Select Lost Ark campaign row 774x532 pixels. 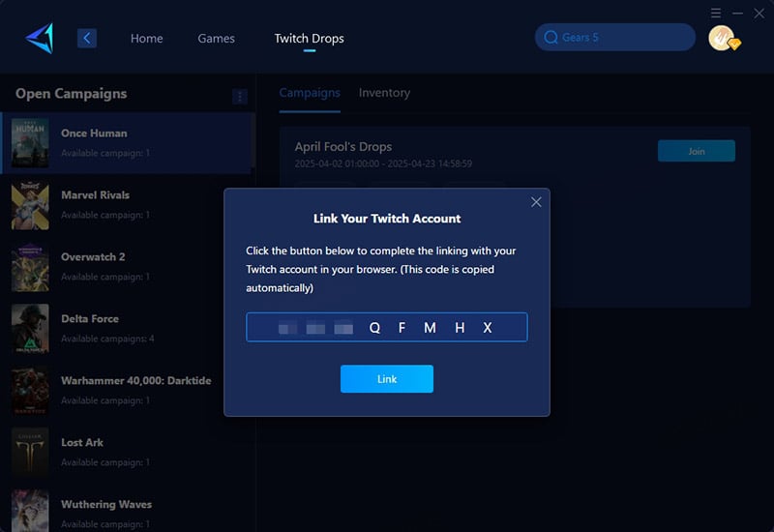(x=127, y=452)
